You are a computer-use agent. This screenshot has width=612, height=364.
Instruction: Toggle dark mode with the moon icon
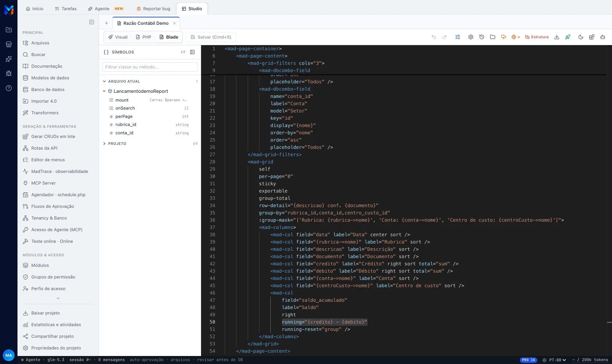[x=581, y=37]
